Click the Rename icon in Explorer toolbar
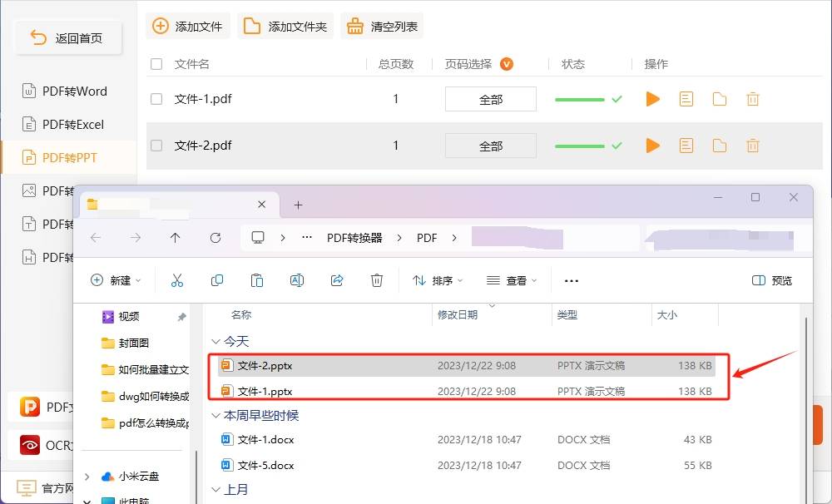 [297, 280]
